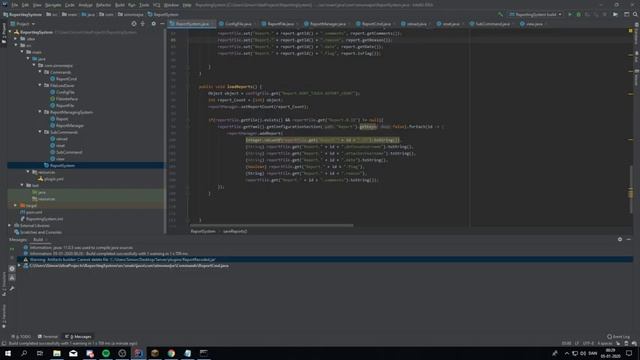Viewport: 640px width, 360px height.
Task: Toggle the Terminal tool window button
Action: click(x=48, y=337)
